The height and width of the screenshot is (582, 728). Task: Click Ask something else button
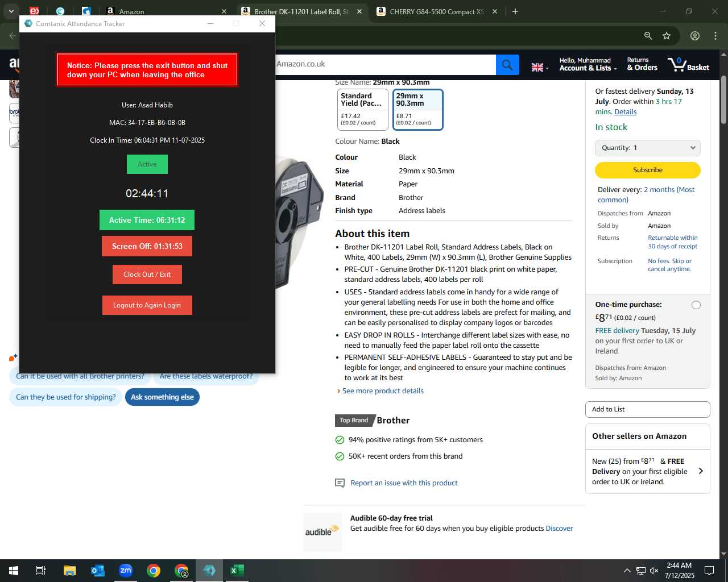(x=162, y=397)
